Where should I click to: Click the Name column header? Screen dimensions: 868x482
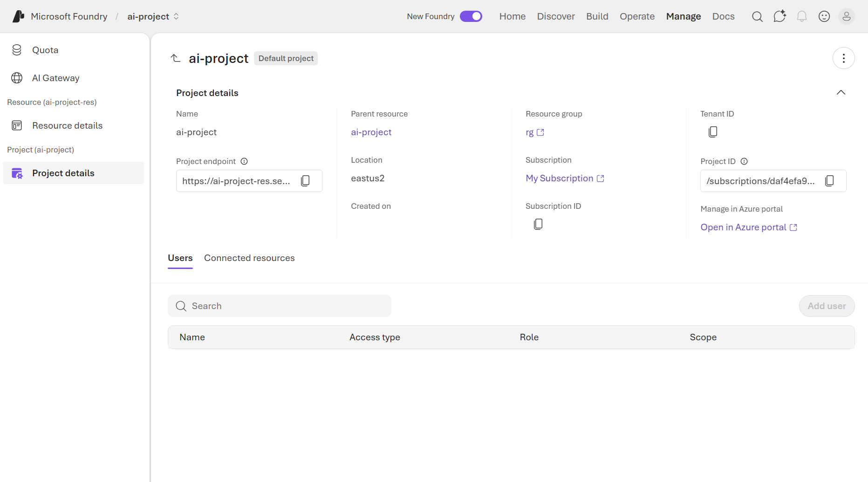(x=192, y=337)
